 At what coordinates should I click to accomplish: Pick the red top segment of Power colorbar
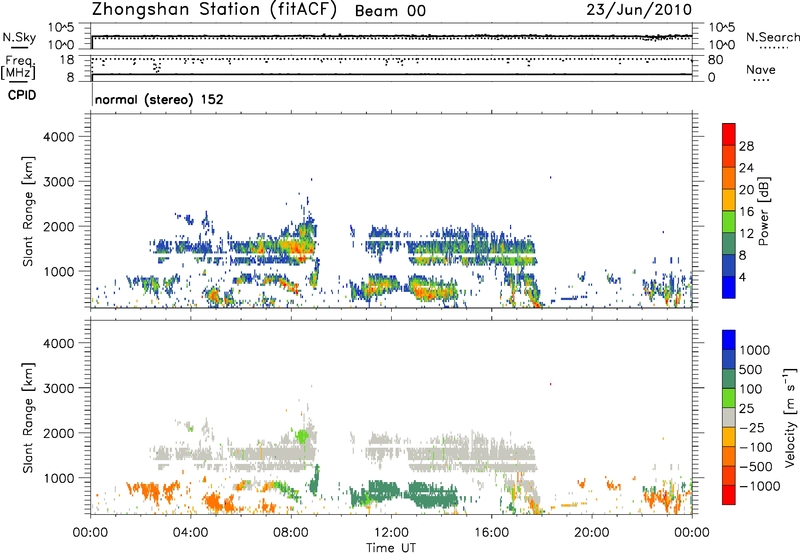[x=729, y=134]
